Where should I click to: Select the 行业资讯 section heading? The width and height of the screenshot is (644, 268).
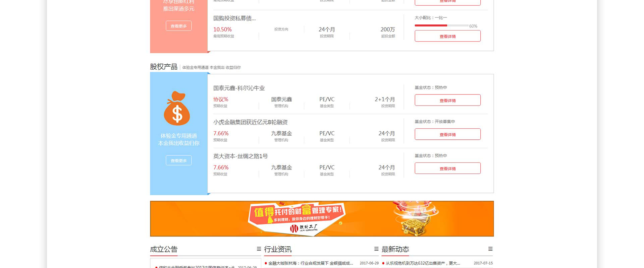[278, 249]
